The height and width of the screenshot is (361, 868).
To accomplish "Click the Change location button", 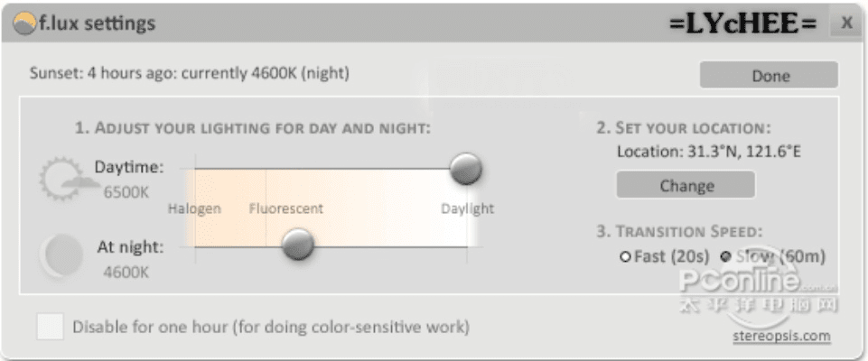I will coord(686,186).
